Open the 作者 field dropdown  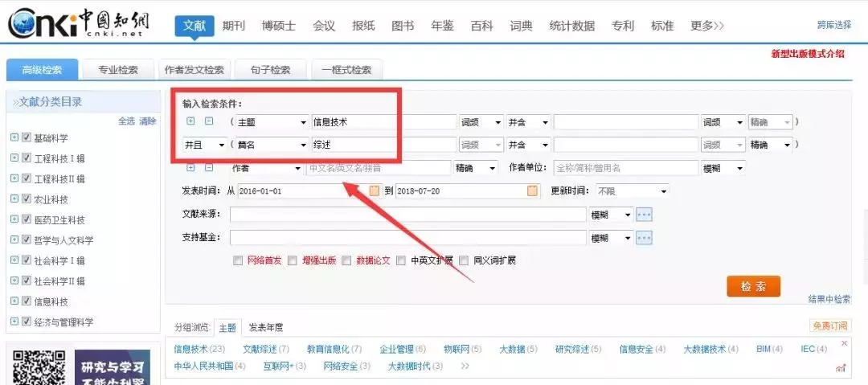(268, 167)
